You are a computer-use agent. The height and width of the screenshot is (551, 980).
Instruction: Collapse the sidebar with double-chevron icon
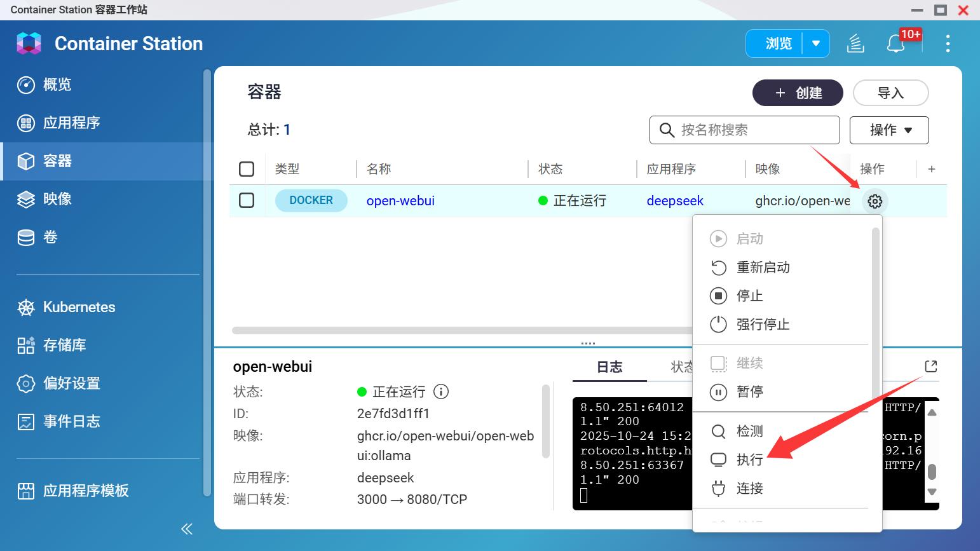point(187,529)
